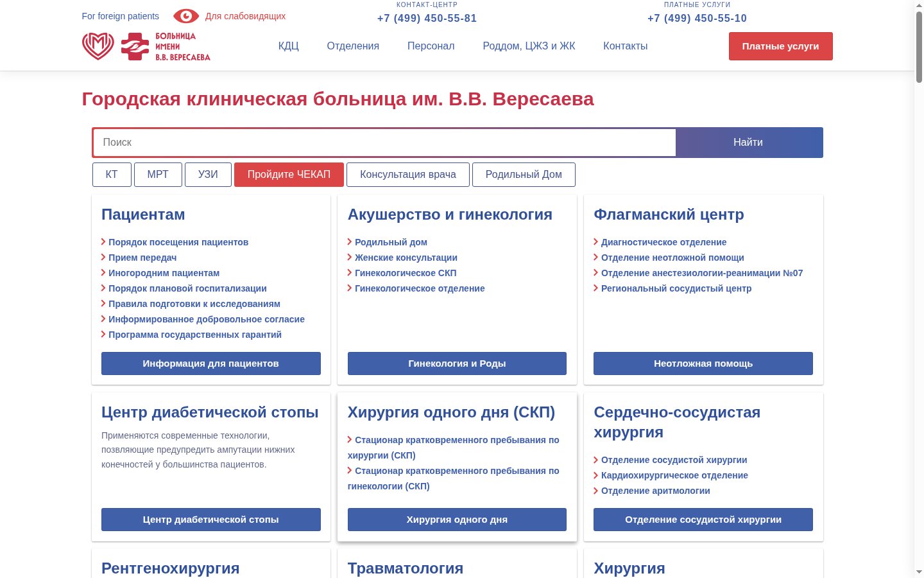Open the Диагностическое отделение link
924x578 pixels.
(664, 242)
